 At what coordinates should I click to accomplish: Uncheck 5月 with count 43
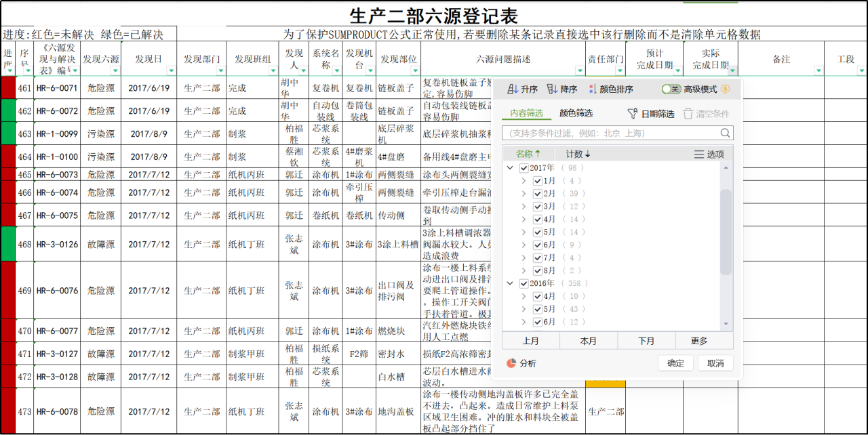coord(538,309)
